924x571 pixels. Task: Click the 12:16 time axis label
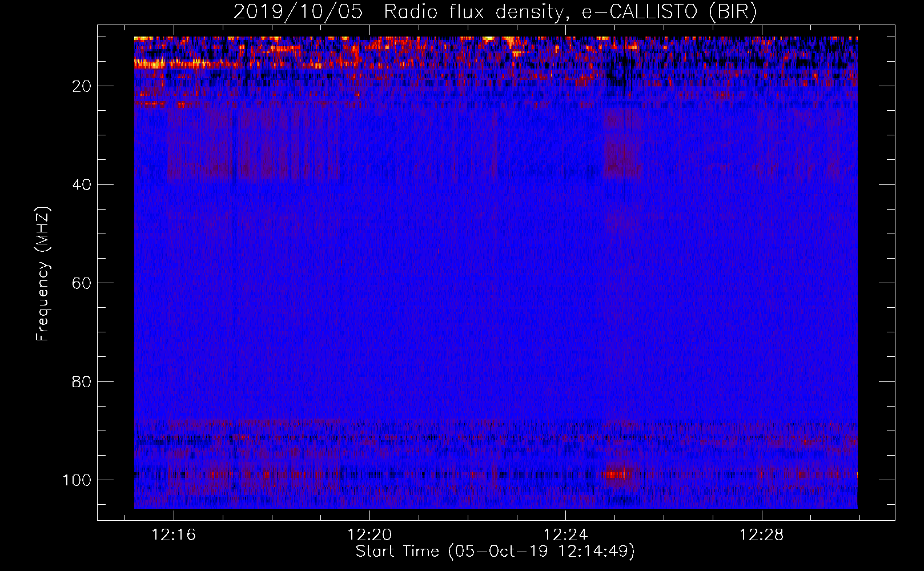[174, 535]
